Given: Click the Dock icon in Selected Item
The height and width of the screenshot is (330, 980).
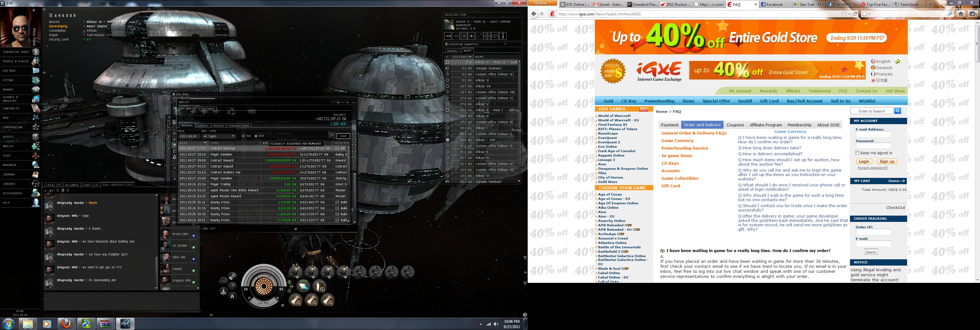Looking at the screenshot, I should pyautogui.click(x=463, y=36).
